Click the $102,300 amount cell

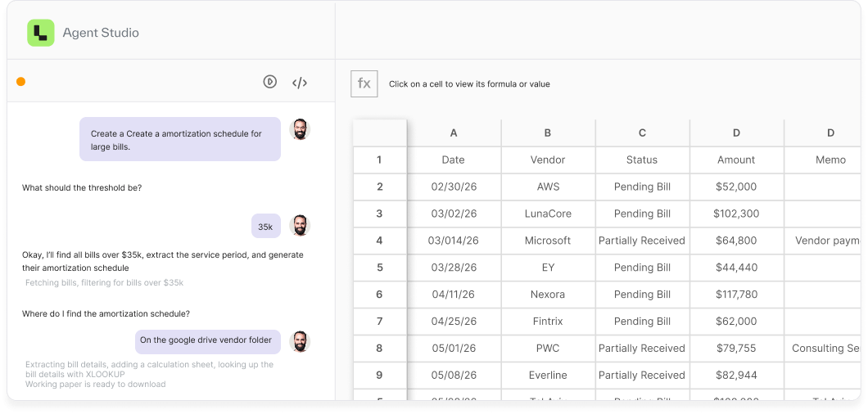click(736, 214)
